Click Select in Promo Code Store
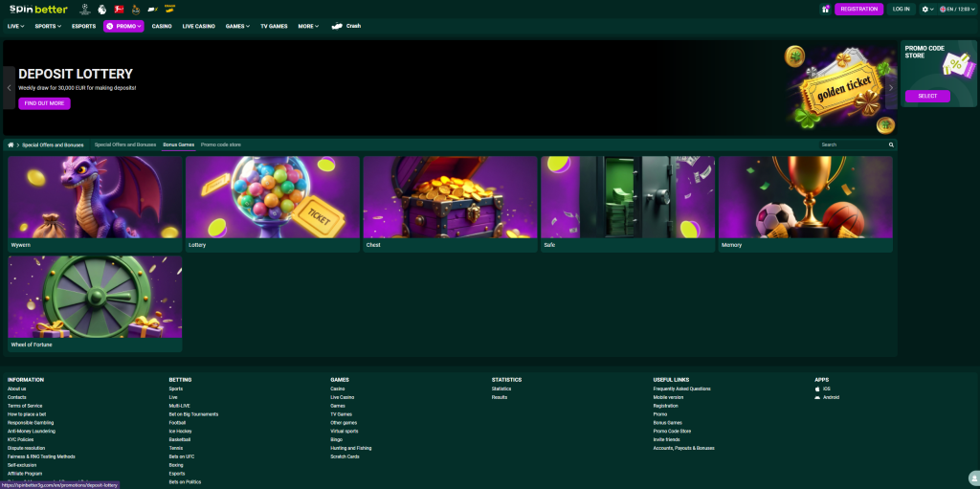Screen dimensions: 980x489 927,96
